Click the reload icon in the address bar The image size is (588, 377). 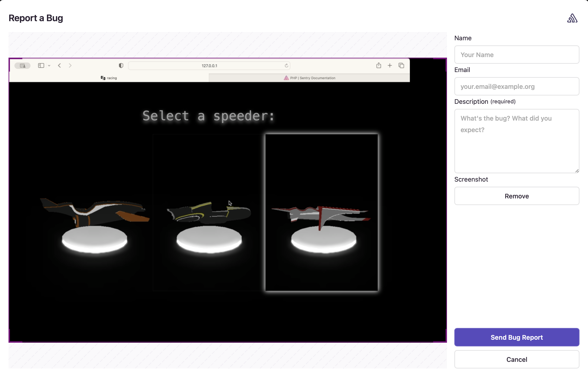tap(286, 65)
